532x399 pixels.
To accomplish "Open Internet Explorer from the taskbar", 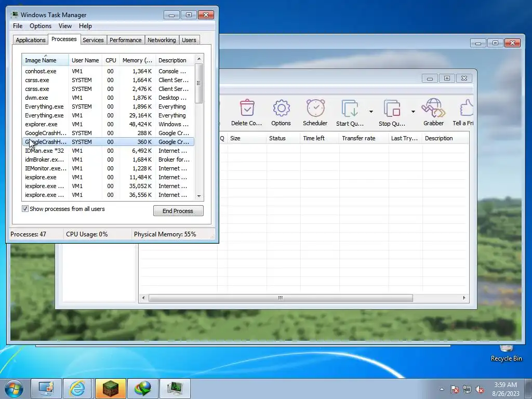I will click(x=77, y=389).
